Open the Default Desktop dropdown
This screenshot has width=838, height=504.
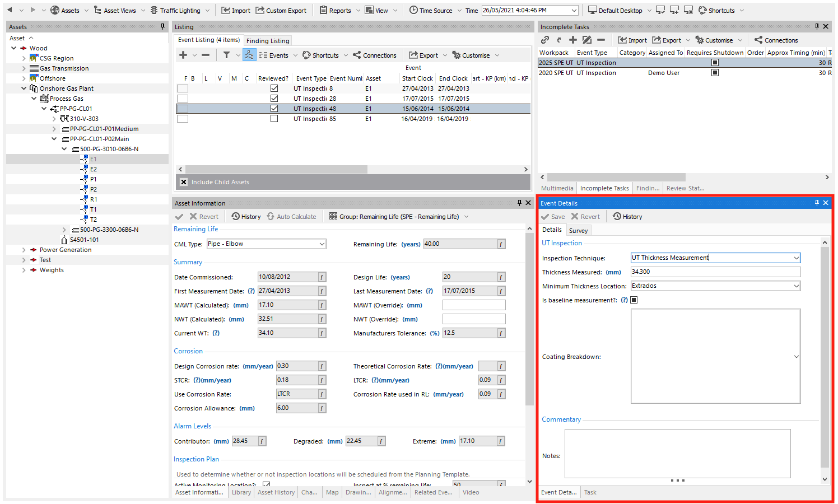[x=650, y=10]
